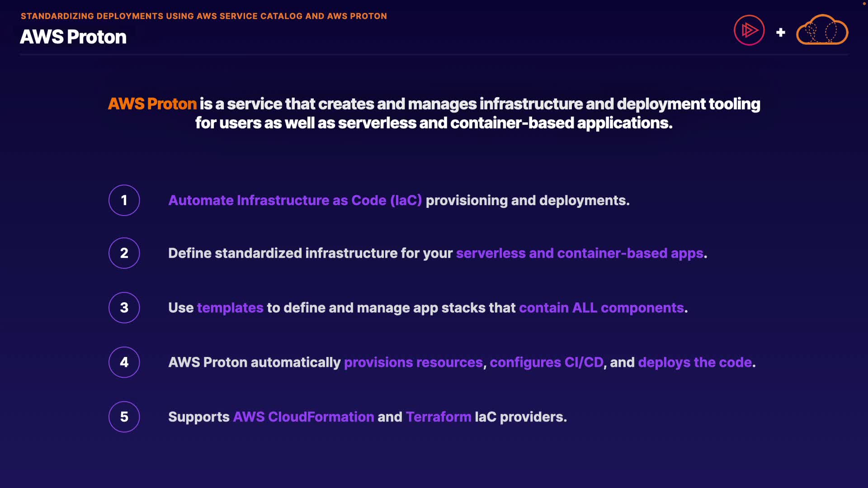
Task: Click the white plus sign between logos
Action: pos(780,33)
